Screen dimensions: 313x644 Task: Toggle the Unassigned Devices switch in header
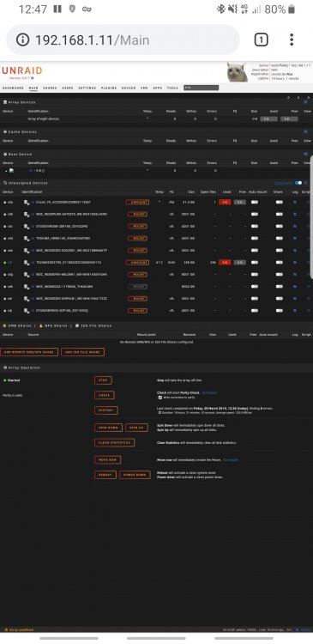pos(298,183)
